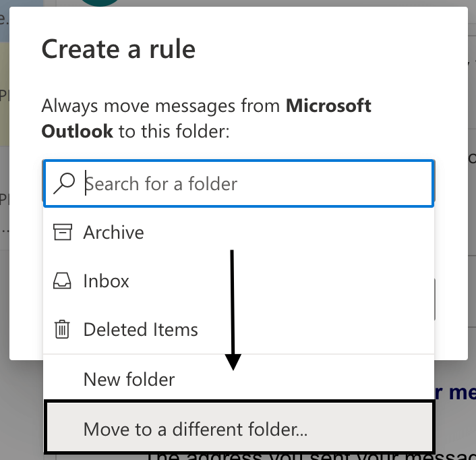Click the trash can icon
This screenshot has height=460, width=476.
pyautogui.click(x=62, y=329)
